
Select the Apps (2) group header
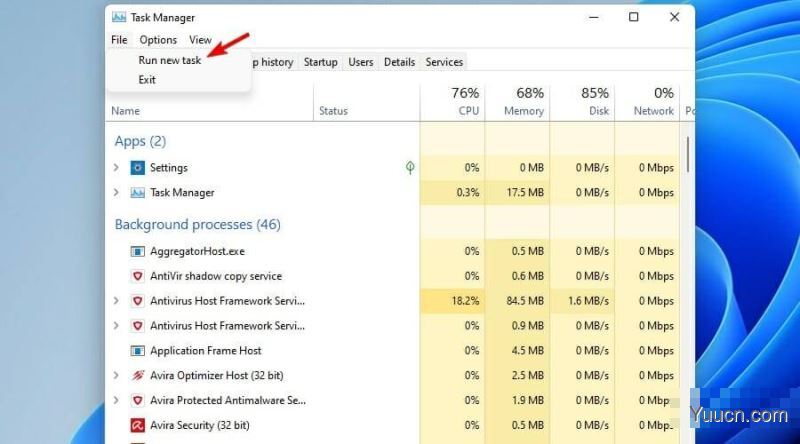pyautogui.click(x=140, y=141)
